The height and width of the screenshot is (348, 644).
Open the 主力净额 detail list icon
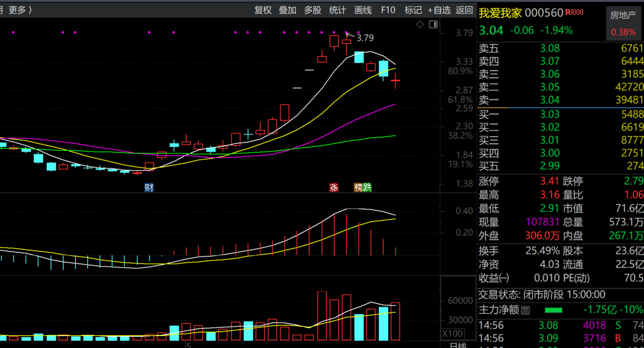(526, 311)
